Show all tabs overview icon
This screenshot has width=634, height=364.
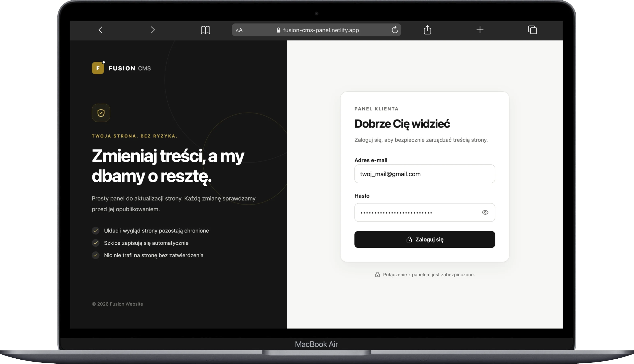[533, 30]
